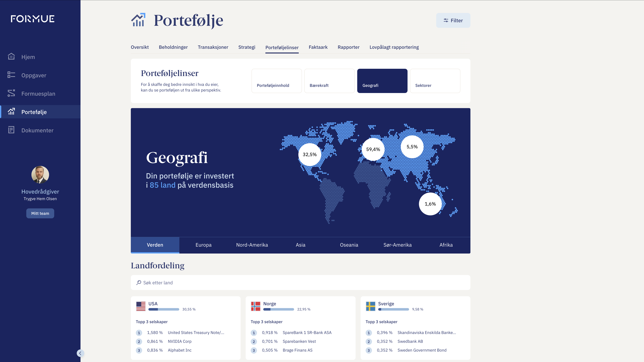
Task: Go to the Faktaark tab
Action: (x=318, y=47)
